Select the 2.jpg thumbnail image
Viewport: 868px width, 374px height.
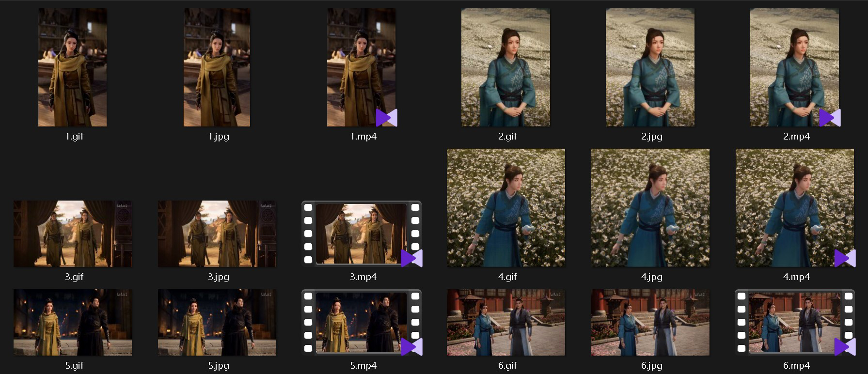click(650, 67)
